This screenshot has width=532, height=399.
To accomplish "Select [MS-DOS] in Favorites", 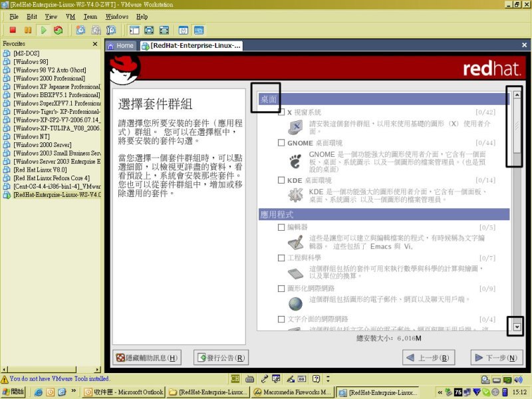I will click(27, 53).
